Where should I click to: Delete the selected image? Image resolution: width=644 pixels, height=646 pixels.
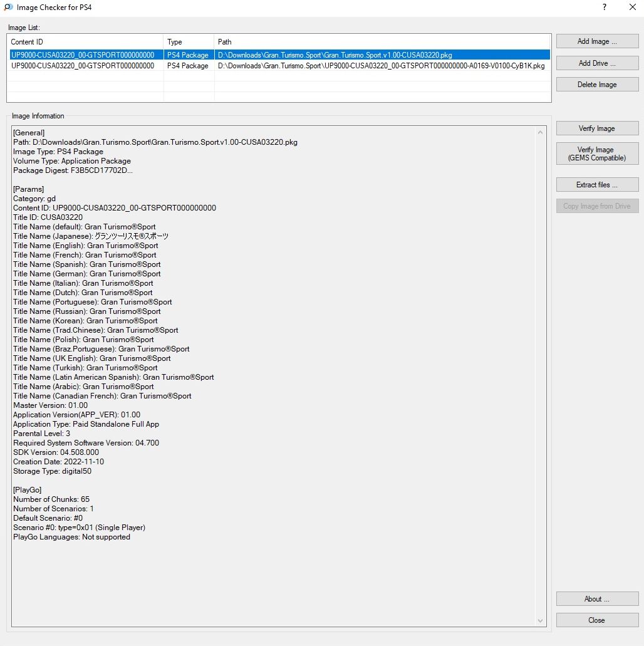[597, 85]
